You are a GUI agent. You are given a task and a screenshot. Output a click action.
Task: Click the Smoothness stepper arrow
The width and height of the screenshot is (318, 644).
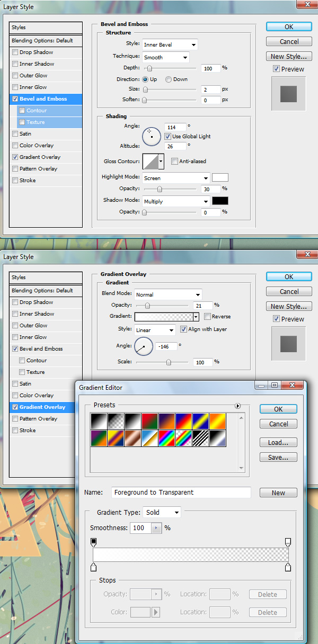(156, 528)
